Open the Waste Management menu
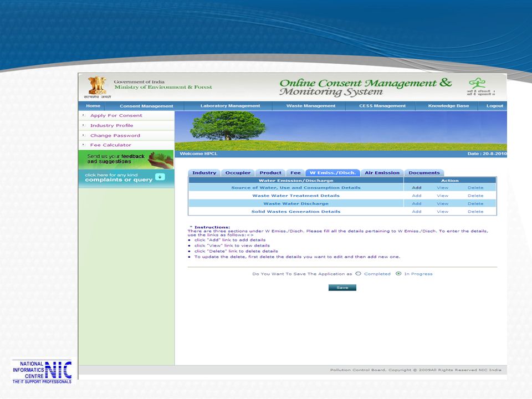 (x=311, y=106)
